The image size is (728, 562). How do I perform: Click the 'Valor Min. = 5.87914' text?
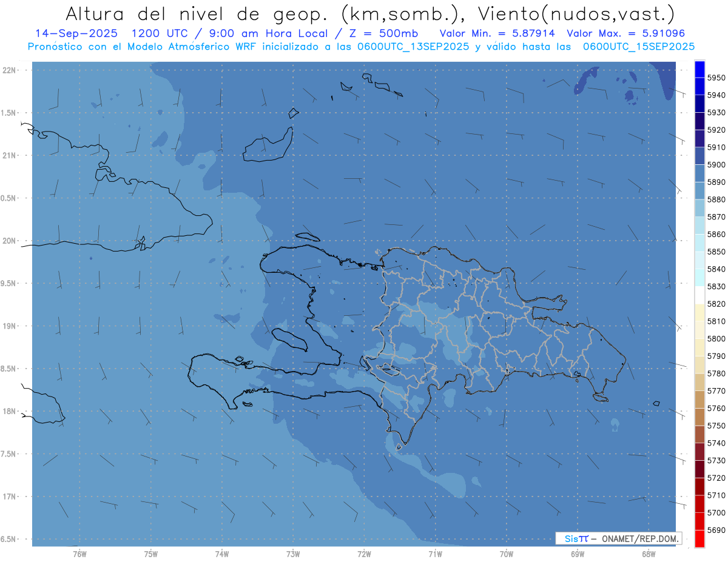(497, 34)
